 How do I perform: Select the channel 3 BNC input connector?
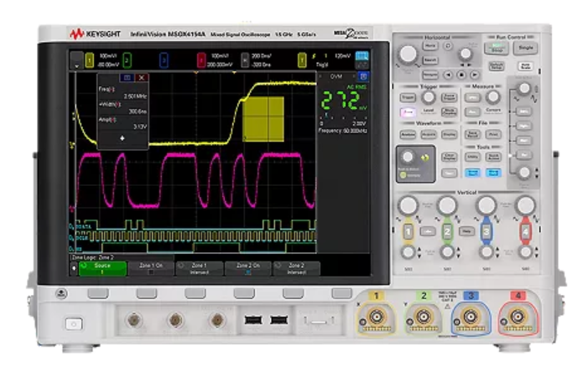(471, 318)
